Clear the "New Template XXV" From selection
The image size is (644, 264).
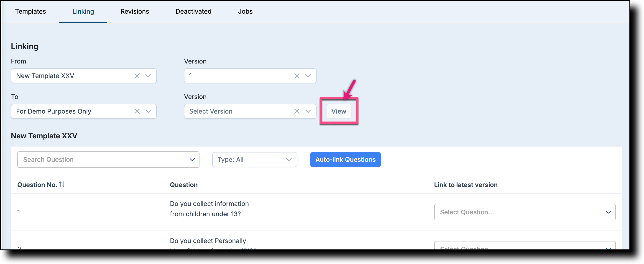pyautogui.click(x=137, y=76)
